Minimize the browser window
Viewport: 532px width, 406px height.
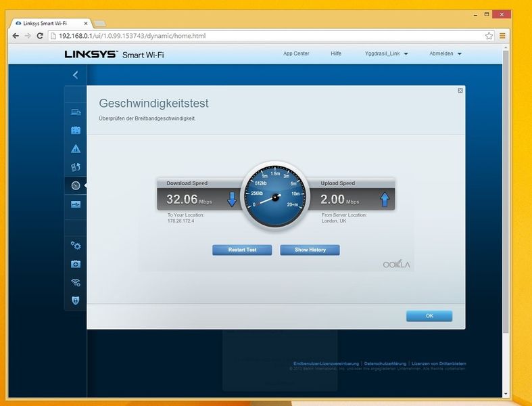[x=475, y=15]
